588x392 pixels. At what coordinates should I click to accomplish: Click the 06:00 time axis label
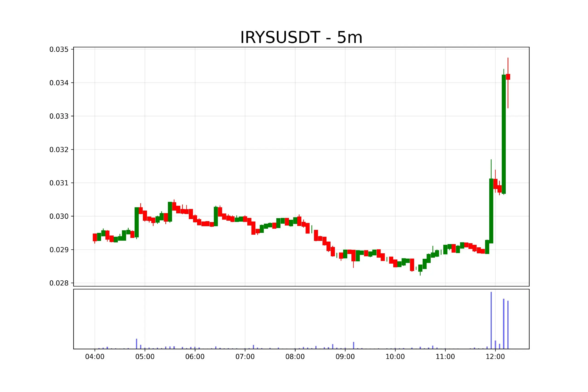point(195,357)
